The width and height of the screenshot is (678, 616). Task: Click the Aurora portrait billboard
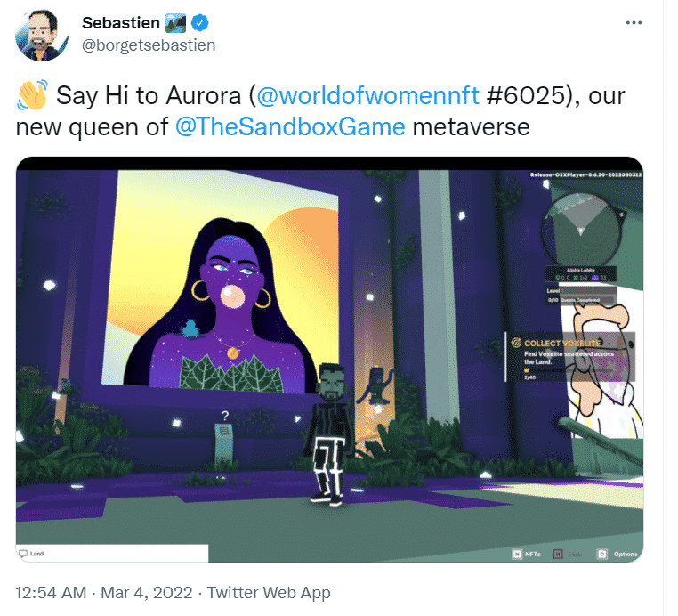pos(220,282)
